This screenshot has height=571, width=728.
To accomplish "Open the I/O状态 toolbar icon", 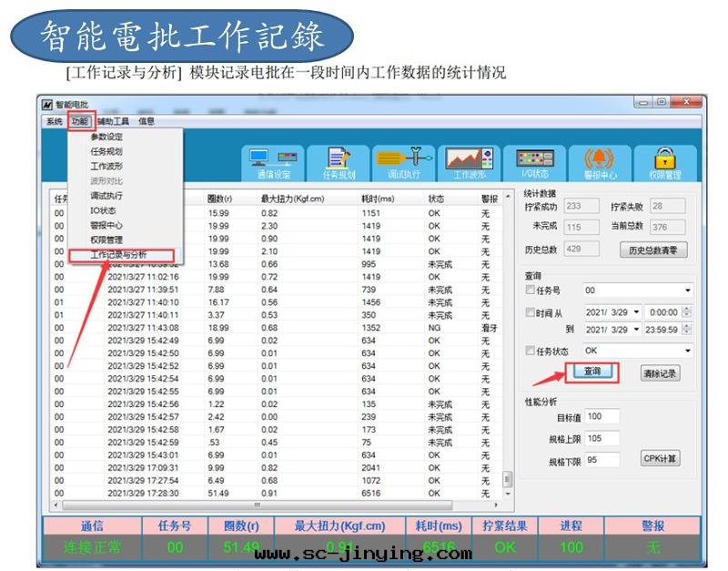I will coord(535,162).
